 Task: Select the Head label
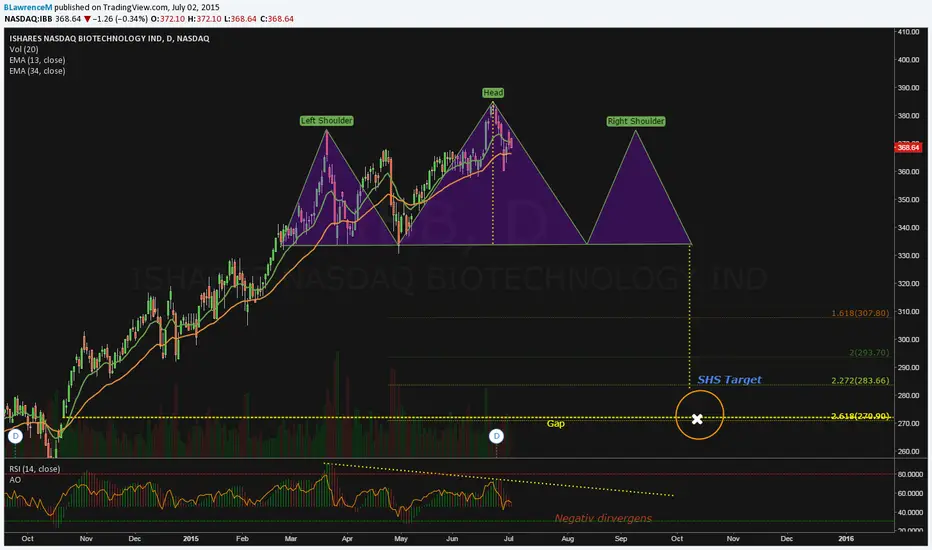[x=493, y=93]
